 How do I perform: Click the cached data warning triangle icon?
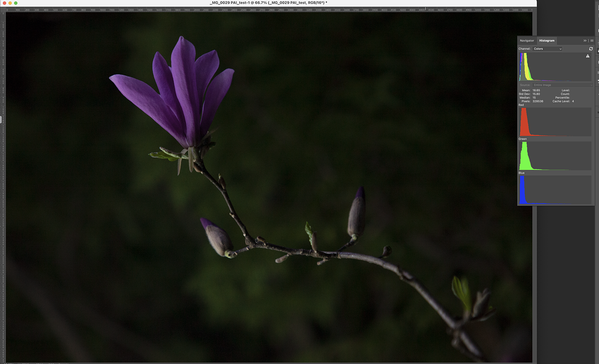coord(588,56)
